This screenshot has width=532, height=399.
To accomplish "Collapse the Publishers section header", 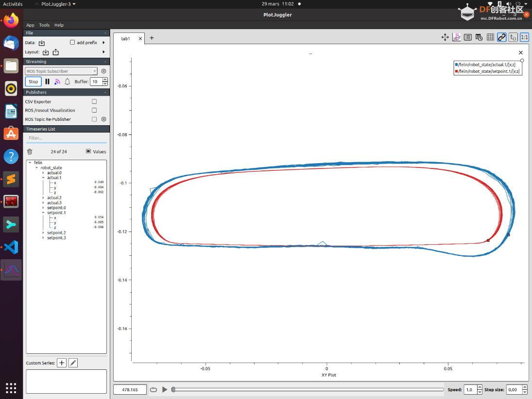I will [66, 92].
